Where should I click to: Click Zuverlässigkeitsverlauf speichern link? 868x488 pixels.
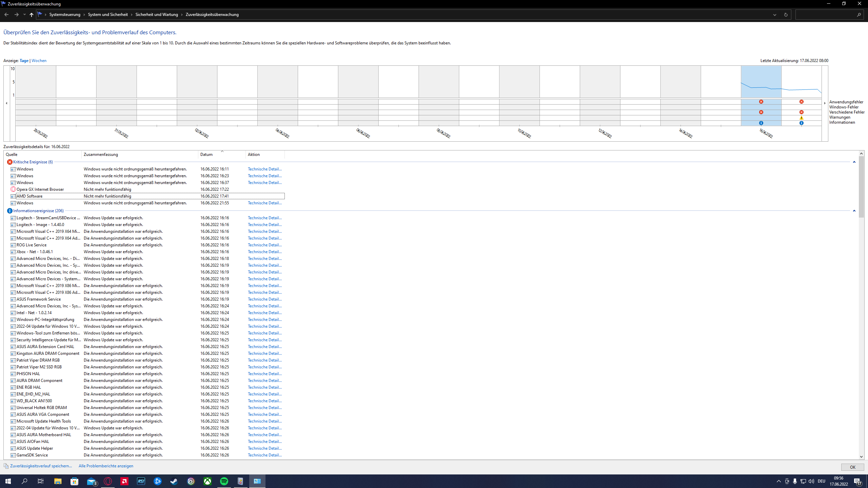coord(41,466)
